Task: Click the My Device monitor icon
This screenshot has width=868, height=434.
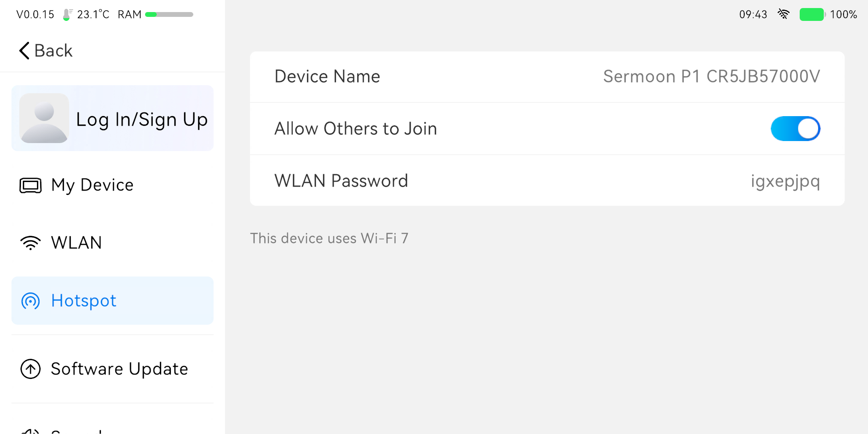Action: 31,185
